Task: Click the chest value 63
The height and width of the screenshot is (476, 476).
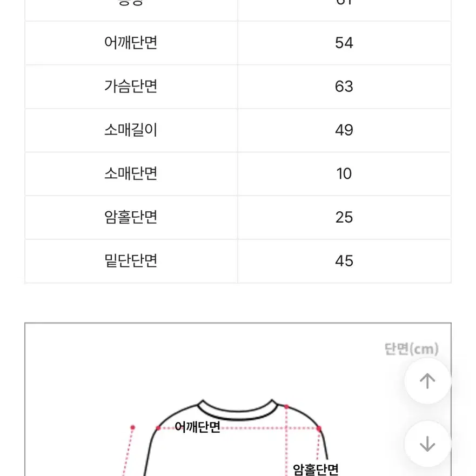Action: coord(344,86)
